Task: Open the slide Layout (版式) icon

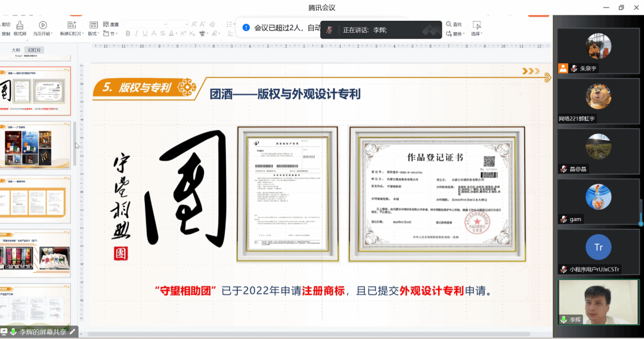Action: pyautogui.click(x=94, y=25)
